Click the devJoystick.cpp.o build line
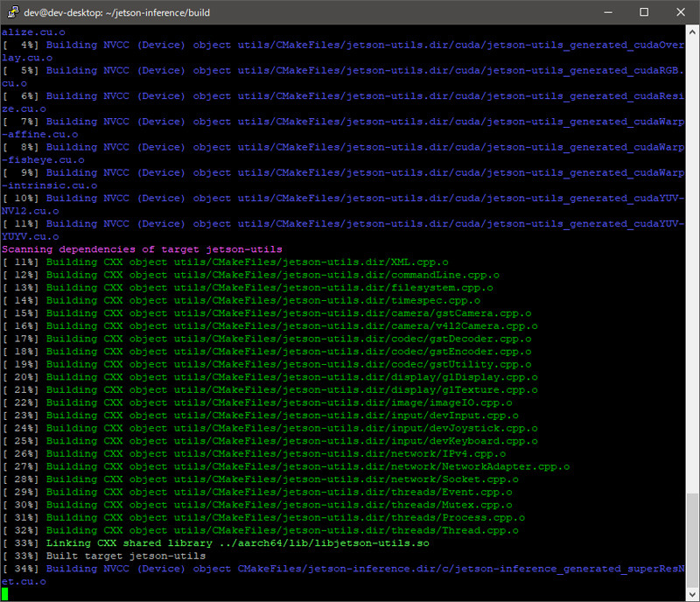Image resolution: width=700 pixels, height=602 pixels. (x=269, y=428)
